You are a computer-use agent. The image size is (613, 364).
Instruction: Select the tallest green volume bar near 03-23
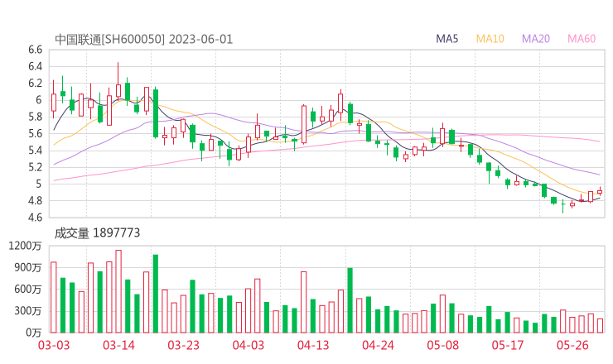click(156, 294)
